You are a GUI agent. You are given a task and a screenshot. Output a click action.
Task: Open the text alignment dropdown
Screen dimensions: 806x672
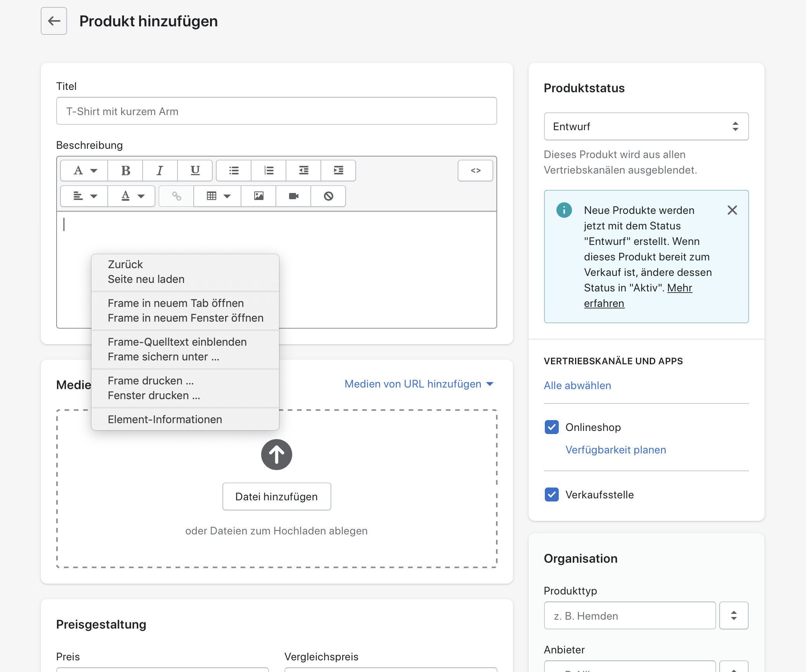click(x=84, y=196)
